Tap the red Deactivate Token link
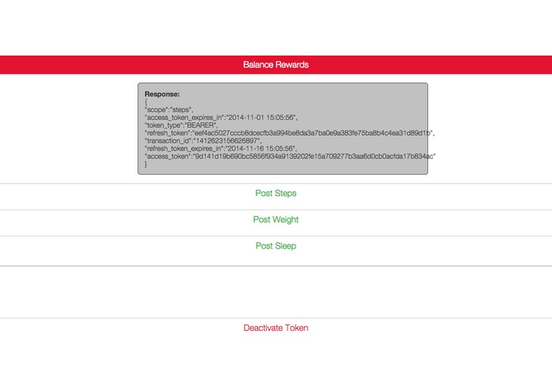552x392 pixels. pyautogui.click(x=276, y=328)
